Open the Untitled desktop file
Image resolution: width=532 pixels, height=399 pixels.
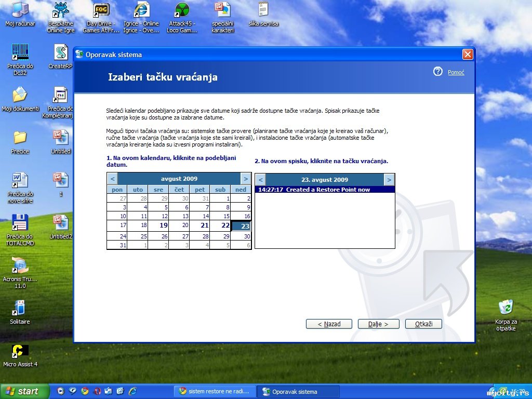pos(61,142)
